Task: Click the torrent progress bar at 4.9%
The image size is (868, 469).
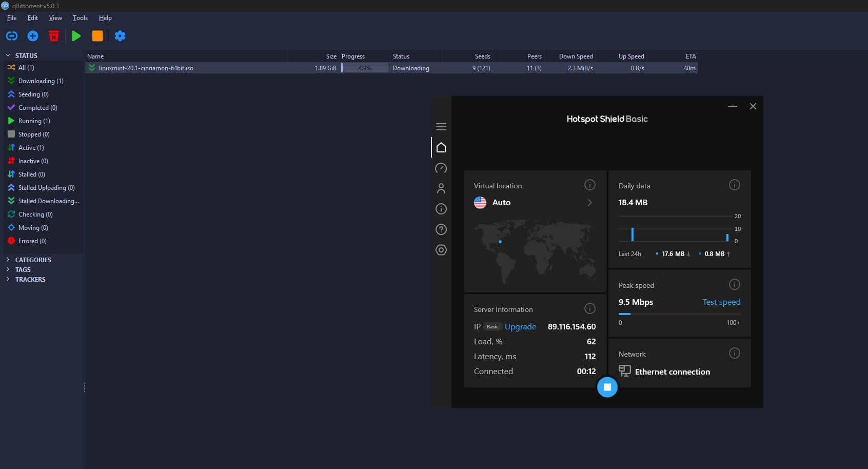Action: 365,68
